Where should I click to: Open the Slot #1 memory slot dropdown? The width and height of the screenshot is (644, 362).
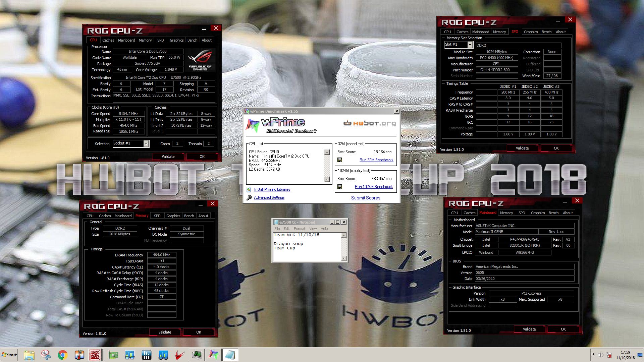[470, 45]
